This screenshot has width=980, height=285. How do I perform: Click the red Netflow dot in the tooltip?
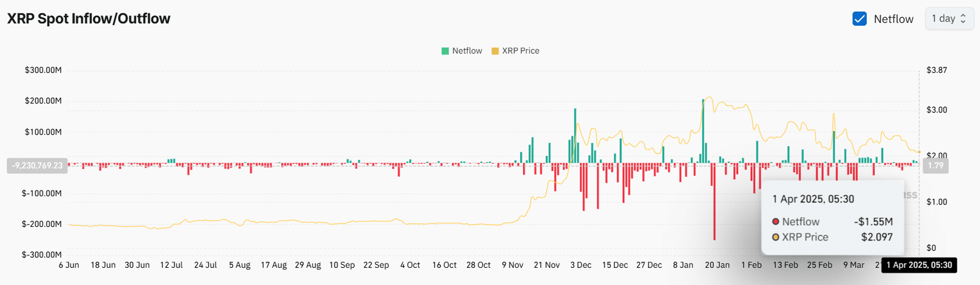[775, 221]
